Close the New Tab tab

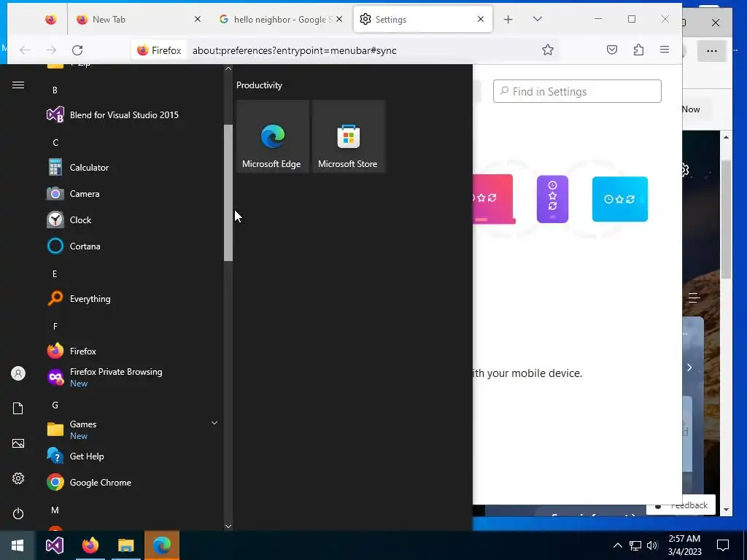(x=197, y=19)
